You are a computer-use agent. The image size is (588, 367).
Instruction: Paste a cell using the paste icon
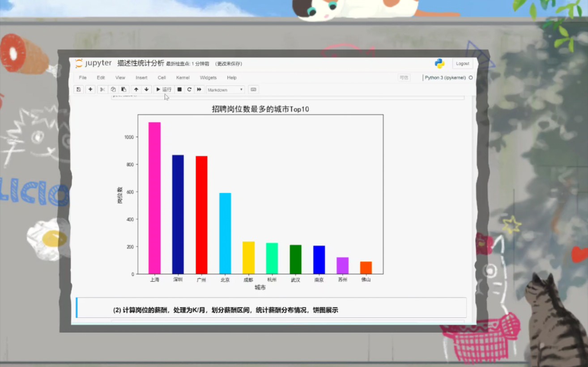click(124, 89)
